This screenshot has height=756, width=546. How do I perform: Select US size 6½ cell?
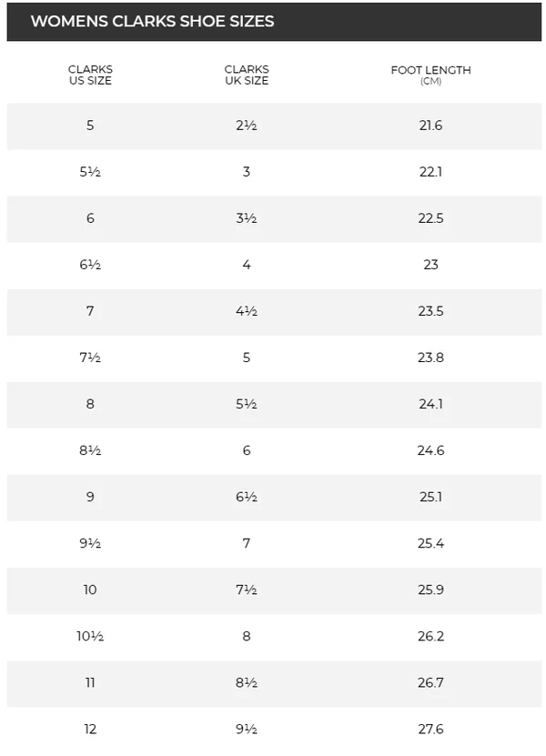90,265
